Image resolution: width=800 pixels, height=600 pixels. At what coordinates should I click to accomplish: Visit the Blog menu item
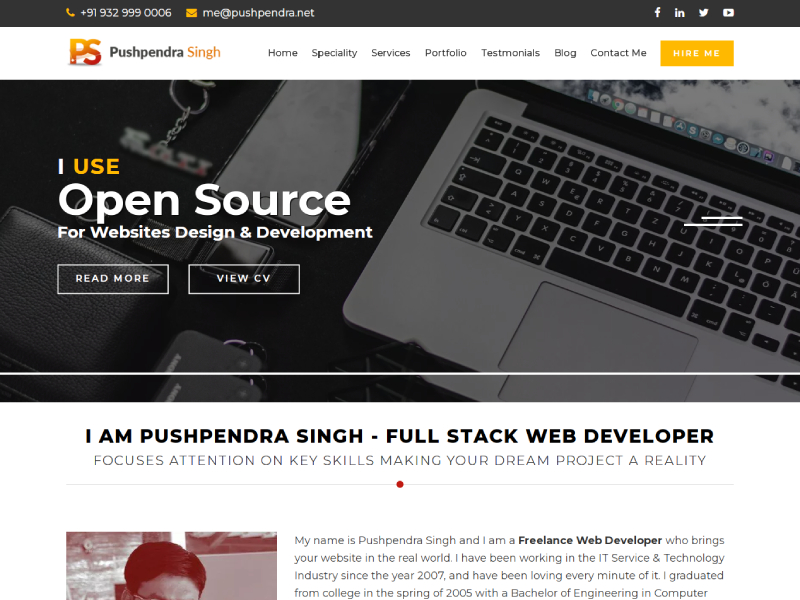click(x=565, y=53)
